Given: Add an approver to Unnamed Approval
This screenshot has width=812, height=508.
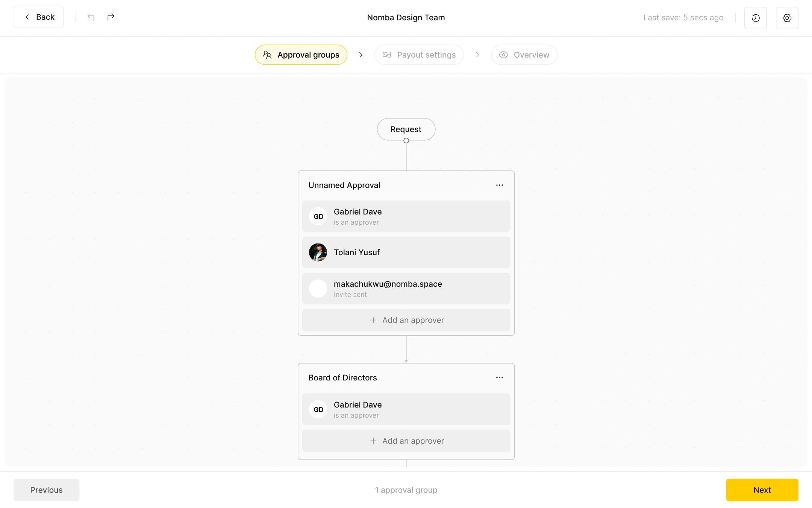Looking at the screenshot, I should point(406,320).
